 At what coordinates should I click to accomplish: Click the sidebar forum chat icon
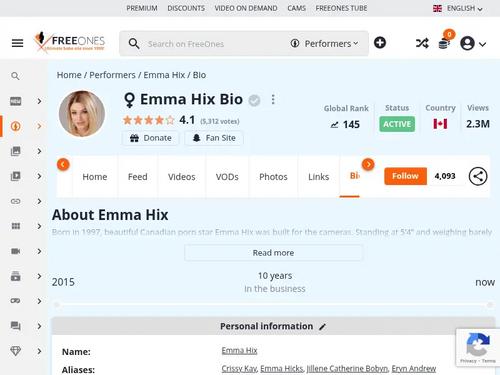[16, 326]
